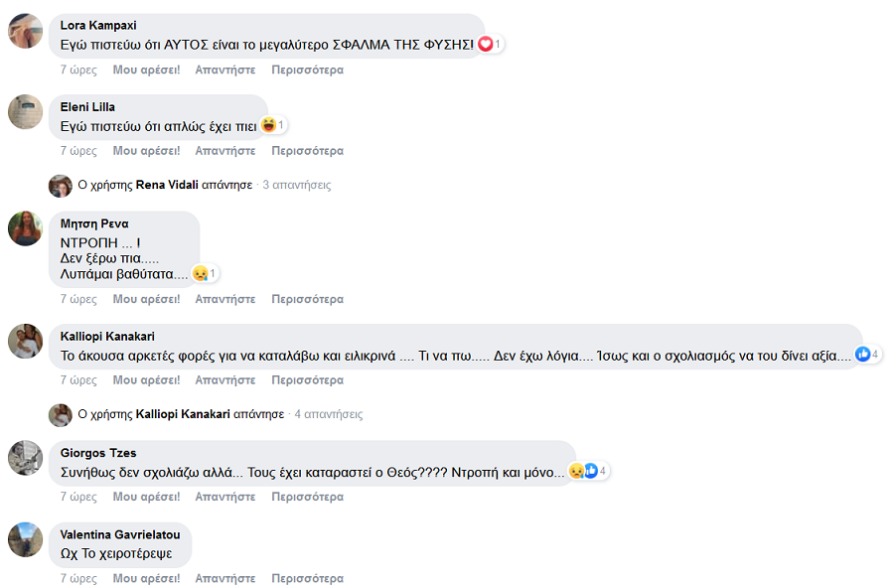Click the reactions on Giorgos Tzes's comment
The height and width of the screenshot is (588, 894).
click(589, 471)
